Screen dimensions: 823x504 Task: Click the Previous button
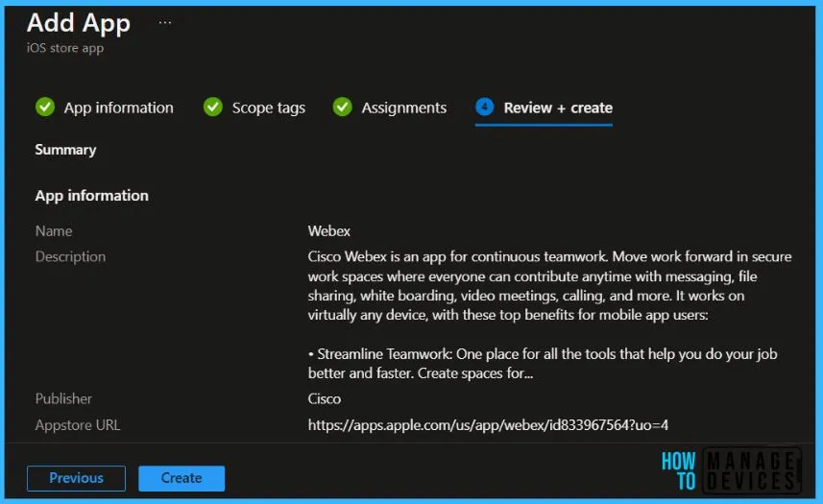(76, 478)
